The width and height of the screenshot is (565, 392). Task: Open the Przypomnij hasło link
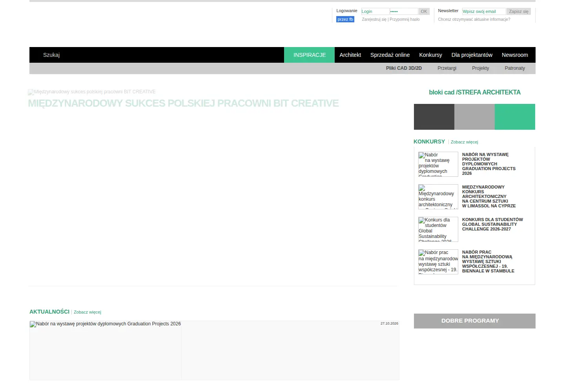(405, 19)
